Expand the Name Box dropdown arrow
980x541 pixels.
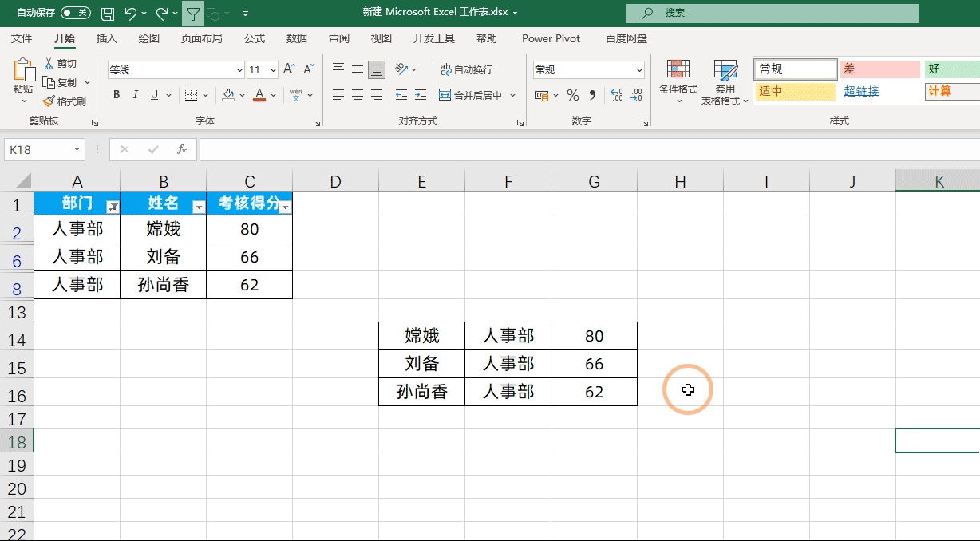click(77, 149)
